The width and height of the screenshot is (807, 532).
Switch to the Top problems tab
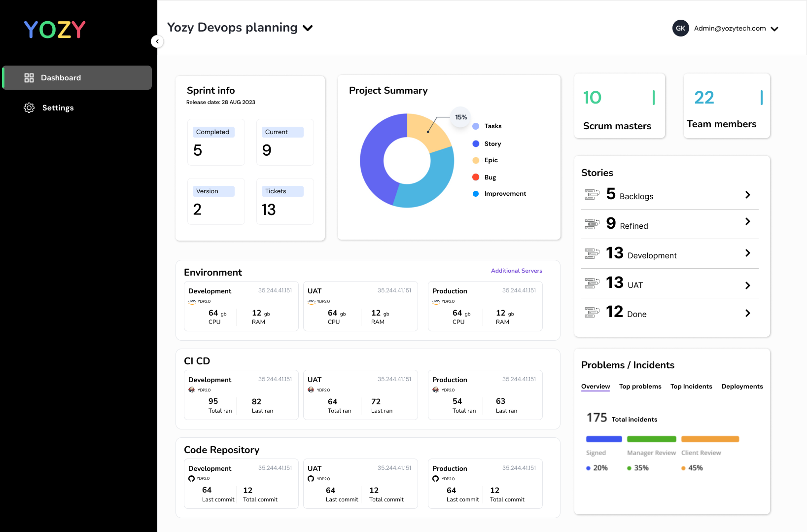tap(640, 387)
